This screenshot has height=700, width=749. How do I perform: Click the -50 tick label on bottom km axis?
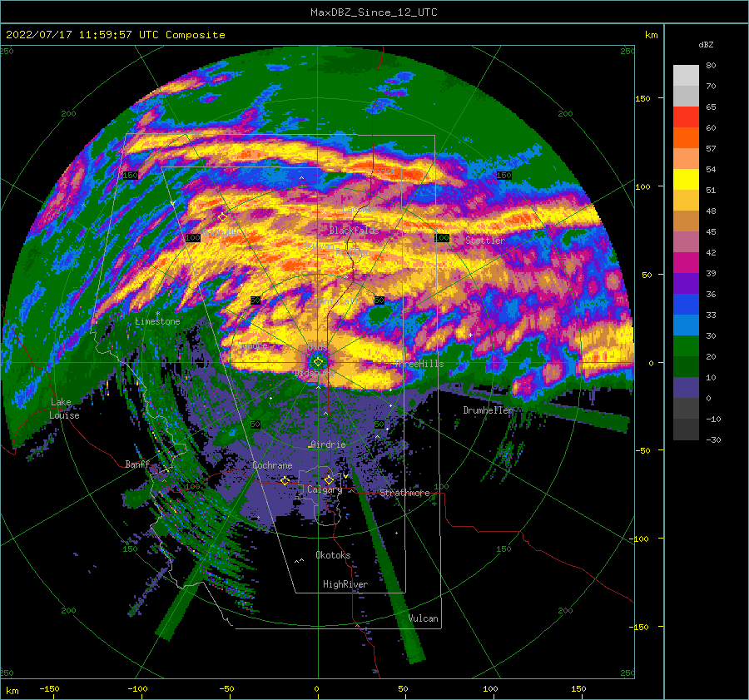226,689
